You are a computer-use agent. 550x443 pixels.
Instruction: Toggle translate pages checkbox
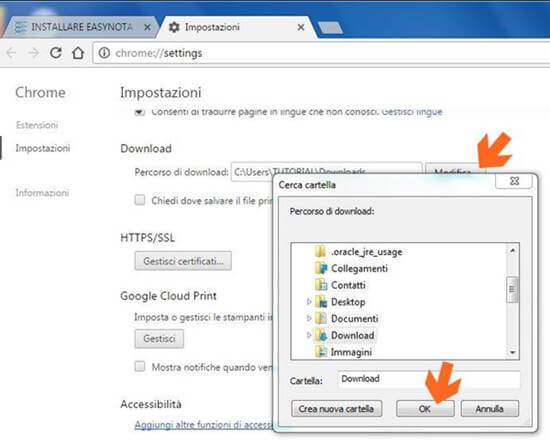(x=140, y=112)
